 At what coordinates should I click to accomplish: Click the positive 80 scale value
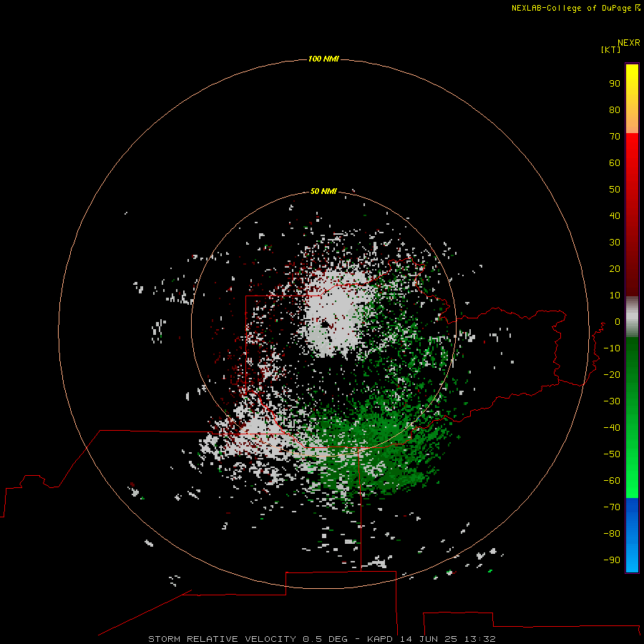615,110
